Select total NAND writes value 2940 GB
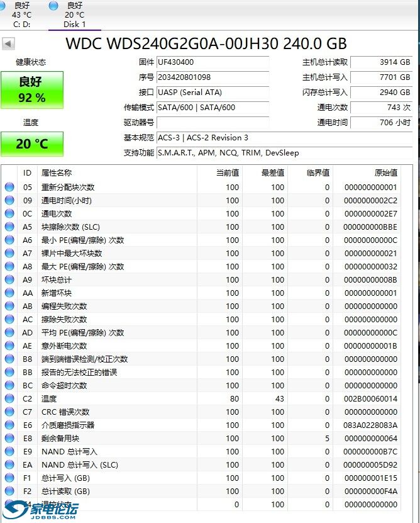This screenshot has height=523, width=420. coord(382,93)
